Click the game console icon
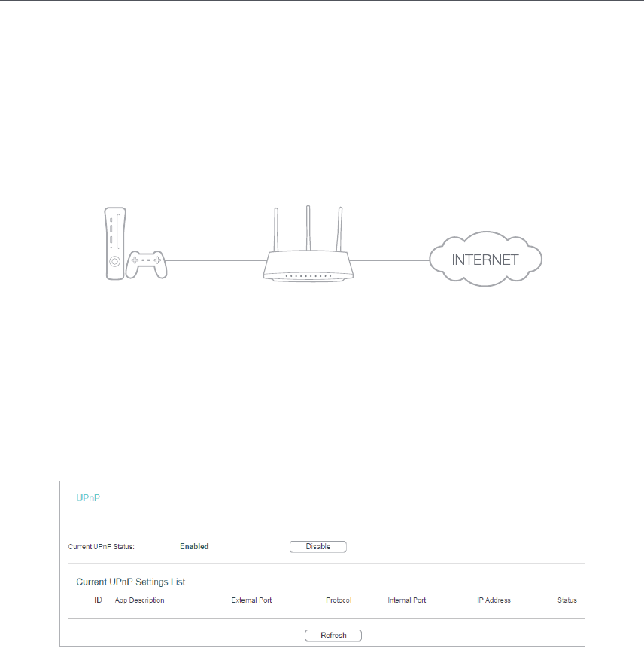The height and width of the screenshot is (647, 644). click(115, 244)
